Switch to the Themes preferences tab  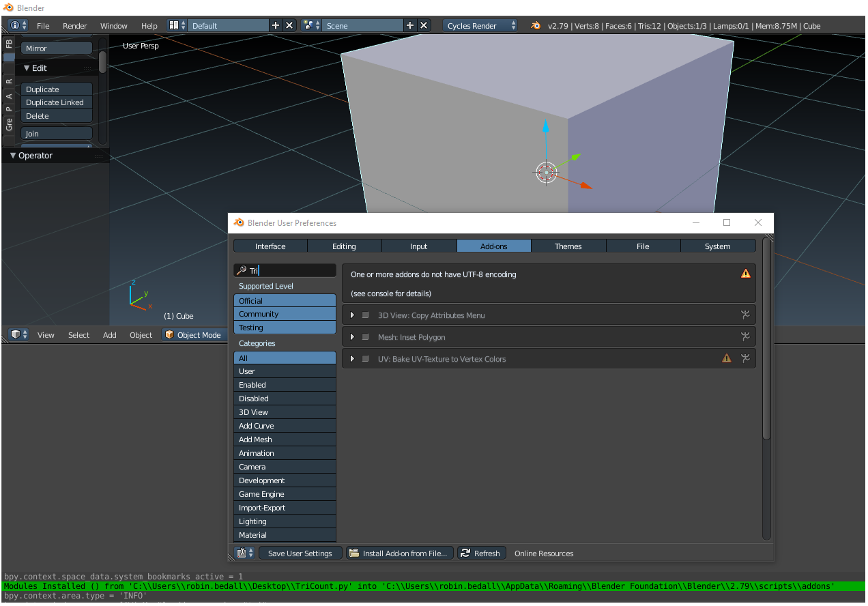[568, 246]
